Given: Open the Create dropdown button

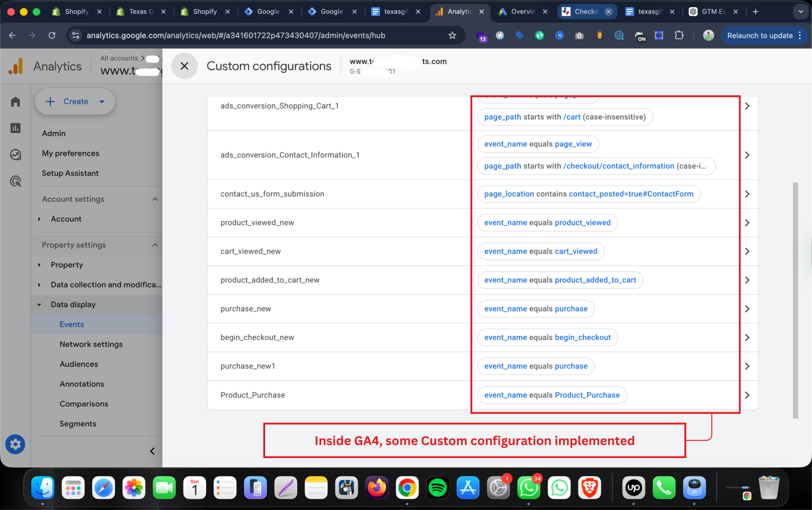Looking at the screenshot, I should coord(75,101).
